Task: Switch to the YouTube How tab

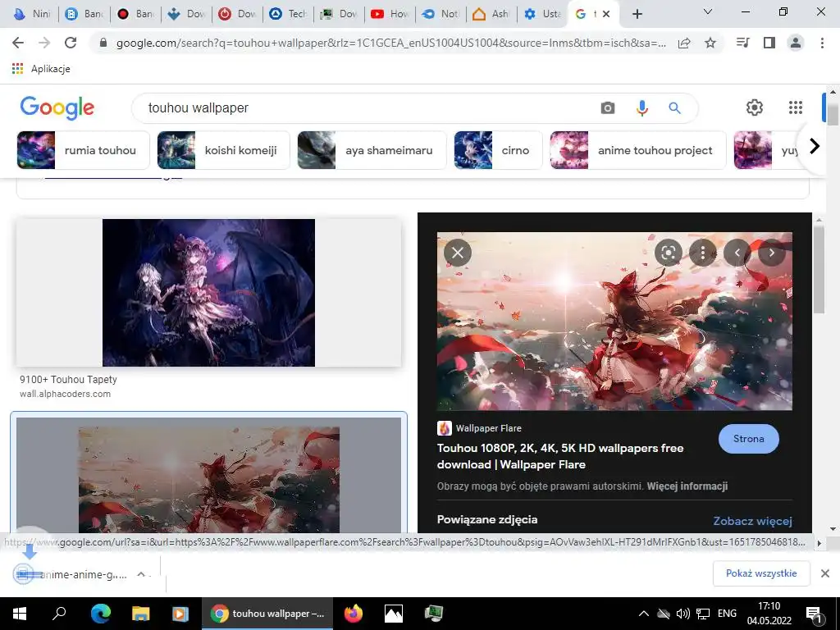Action: pos(390,14)
